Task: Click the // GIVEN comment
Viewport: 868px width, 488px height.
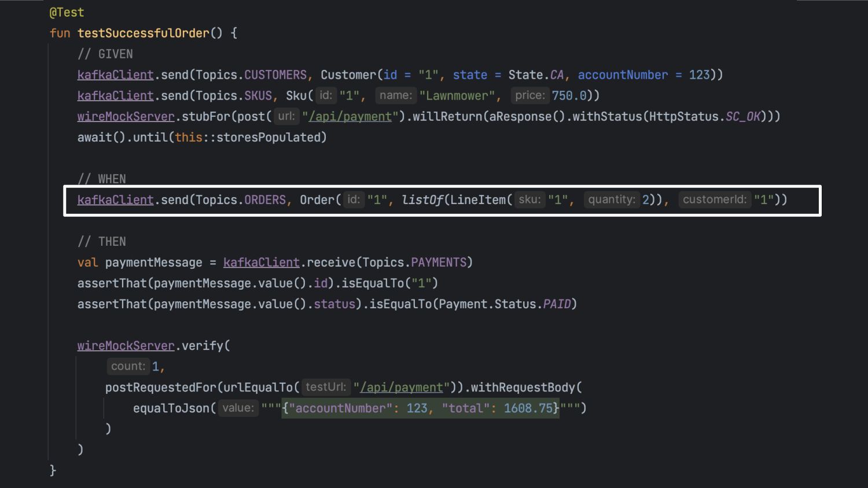Action: tap(105, 54)
